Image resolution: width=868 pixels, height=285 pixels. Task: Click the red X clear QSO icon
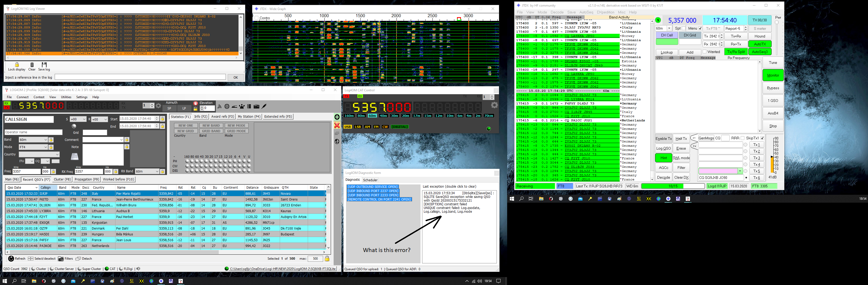coord(337,125)
